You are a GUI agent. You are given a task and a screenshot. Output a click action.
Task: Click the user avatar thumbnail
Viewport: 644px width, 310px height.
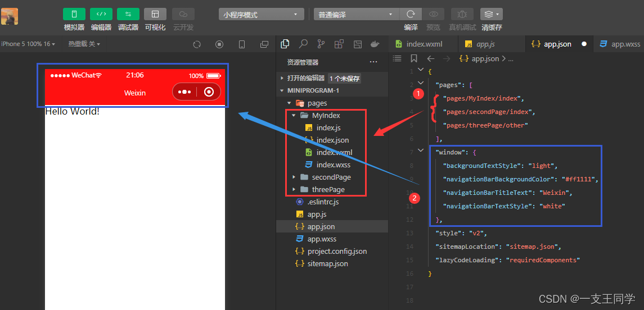click(x=9, y=16)
